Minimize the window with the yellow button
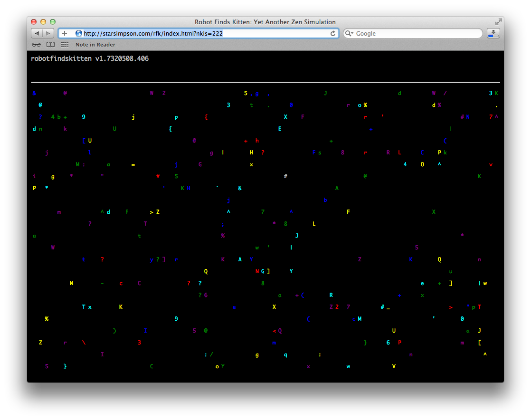Image resolution: width=531 pixels, height=420 pixels. tap(43, 22)
